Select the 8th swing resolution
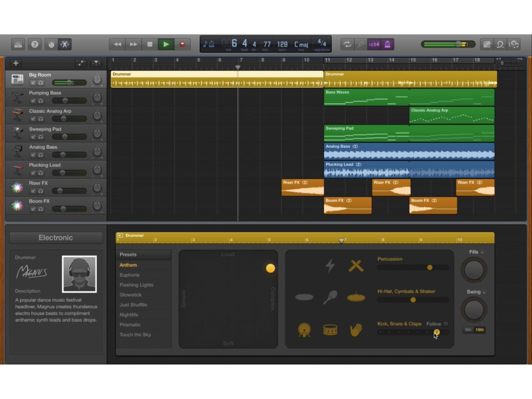Screen dimensions: 532x399 click(x=468, y=330)
